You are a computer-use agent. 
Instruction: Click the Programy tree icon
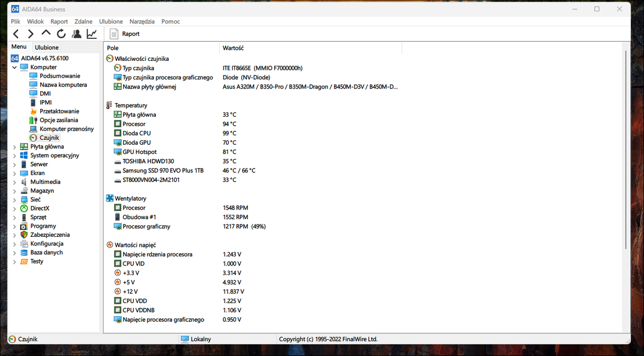(x=24, y=226)
